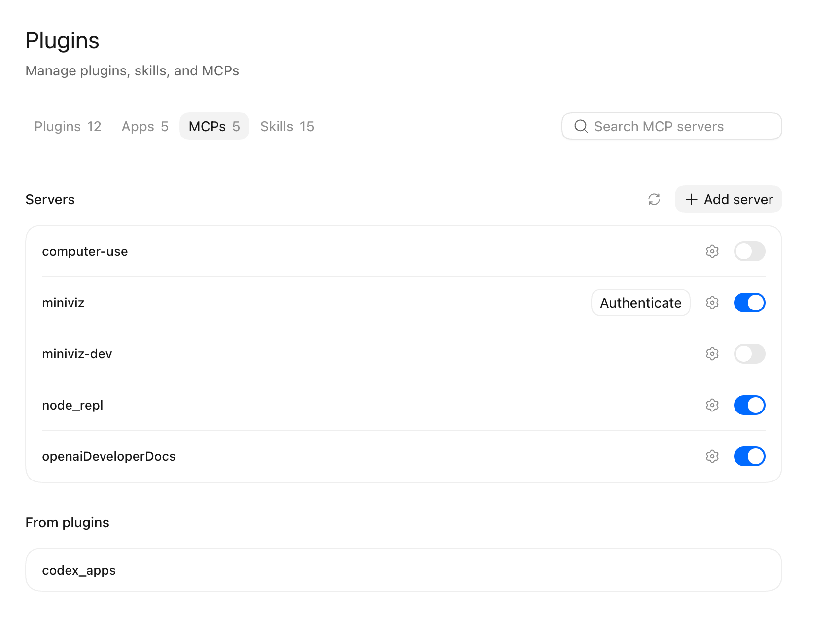
Task: Open the Skills tab
Action: point(287,127)
